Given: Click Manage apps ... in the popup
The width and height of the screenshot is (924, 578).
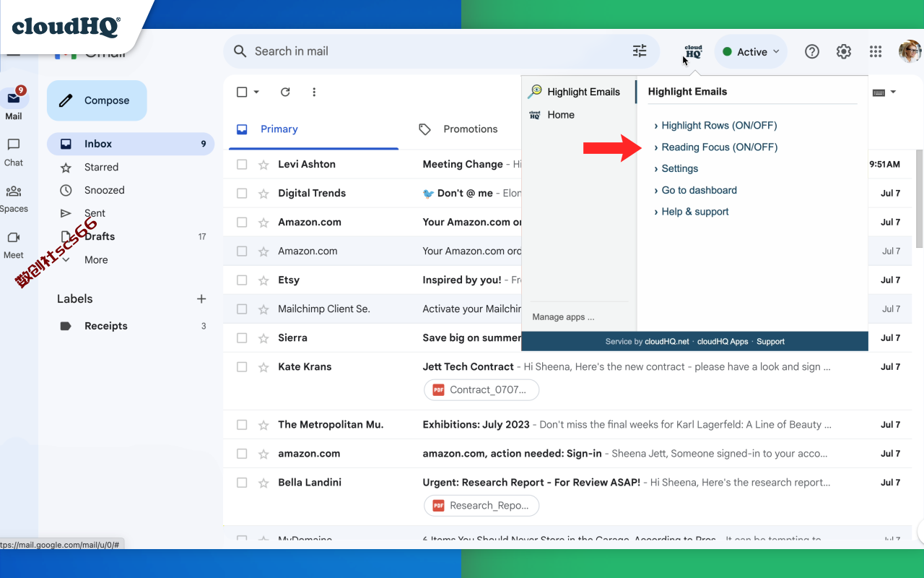Looking at the screenshot, I should pyautogui.click(x=563, y=316).
